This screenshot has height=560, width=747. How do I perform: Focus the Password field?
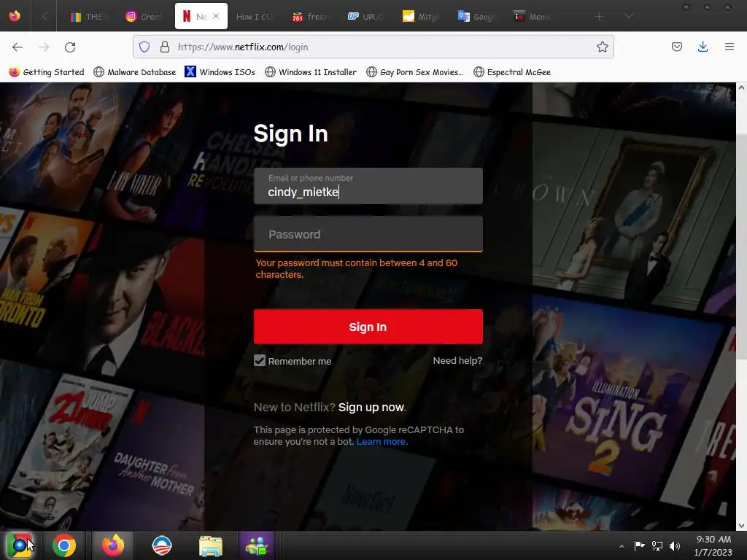click(x=368, y=234)
